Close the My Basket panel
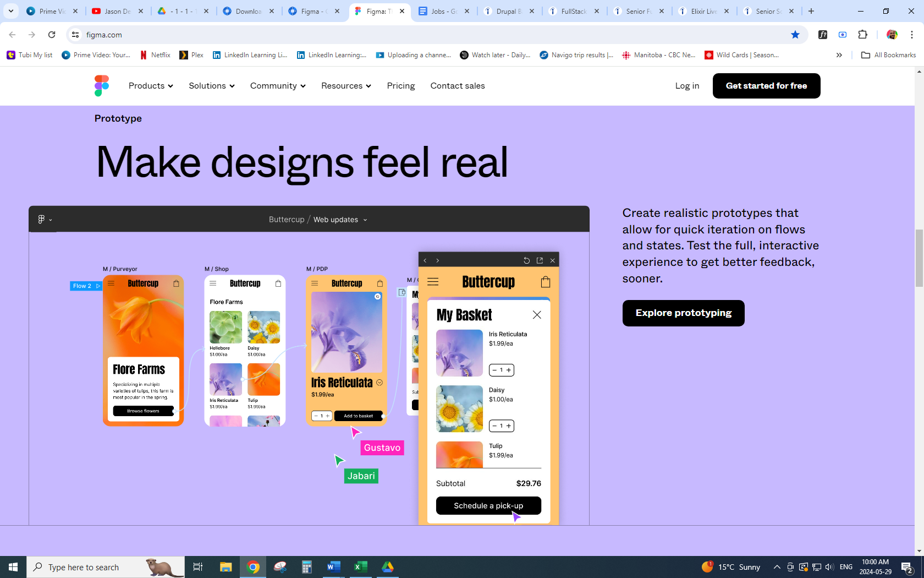 point(537,315)
